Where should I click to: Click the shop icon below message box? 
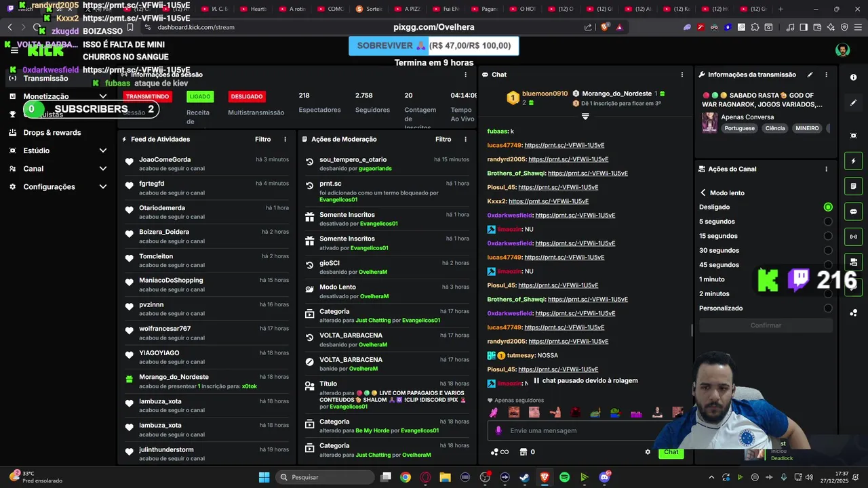[x=523, y=452]
